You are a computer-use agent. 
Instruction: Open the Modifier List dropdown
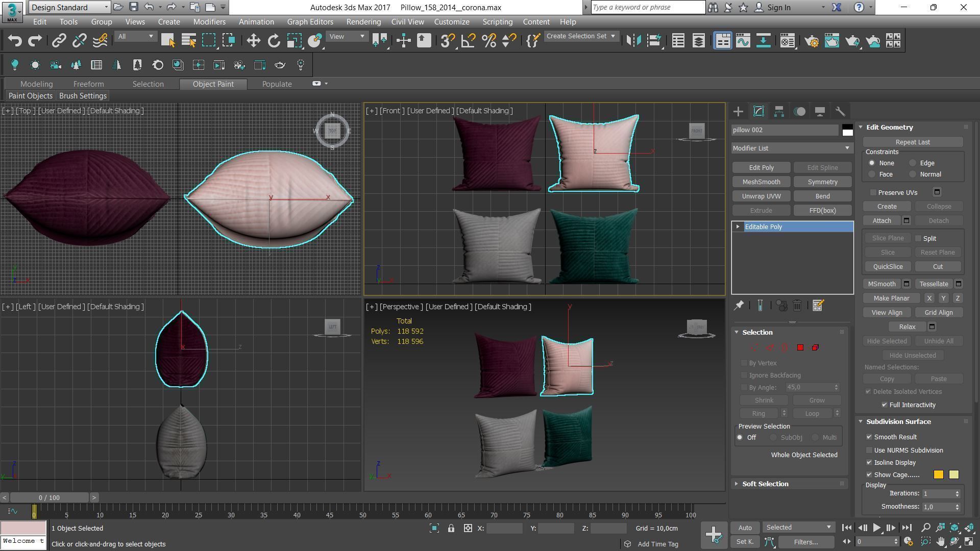792,148
